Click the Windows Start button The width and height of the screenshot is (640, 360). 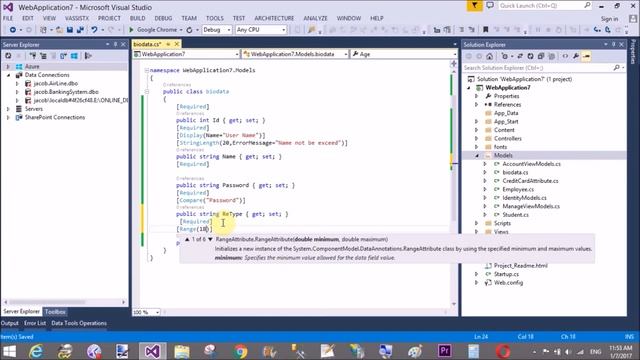(9, 351)
